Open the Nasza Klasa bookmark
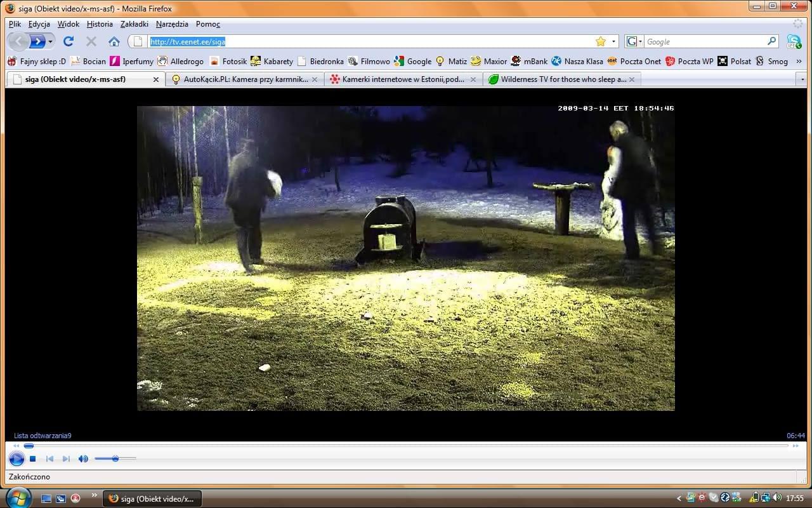 point(577,62)
